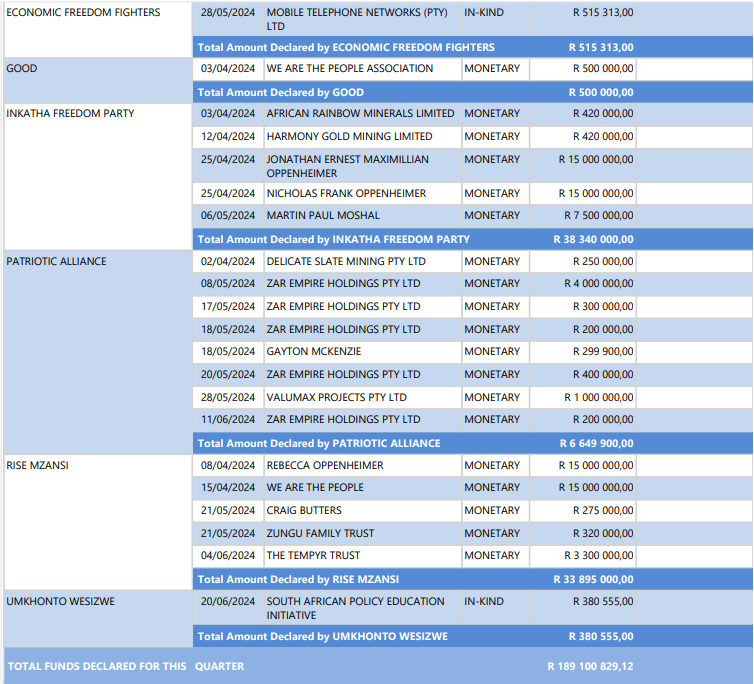
Task: Select Total Amount Declared by PATRIOTIC ALLIANCE
Action: (x=319, y=443)
